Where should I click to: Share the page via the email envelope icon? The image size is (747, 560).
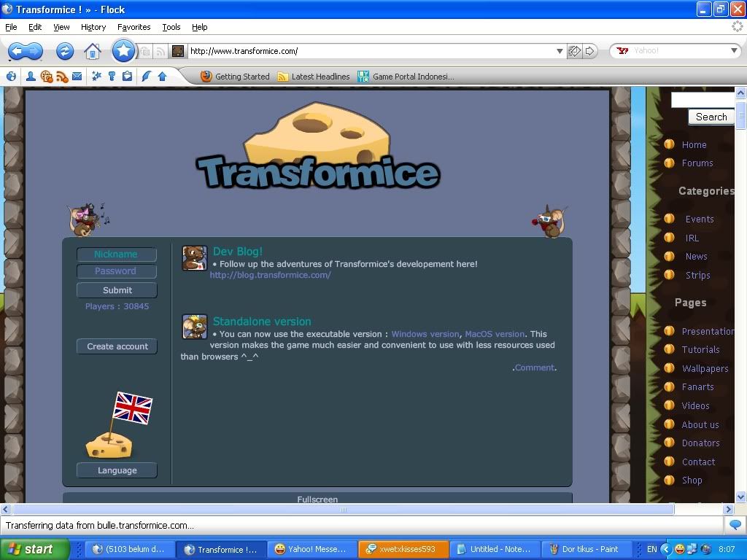coord(575,51)
